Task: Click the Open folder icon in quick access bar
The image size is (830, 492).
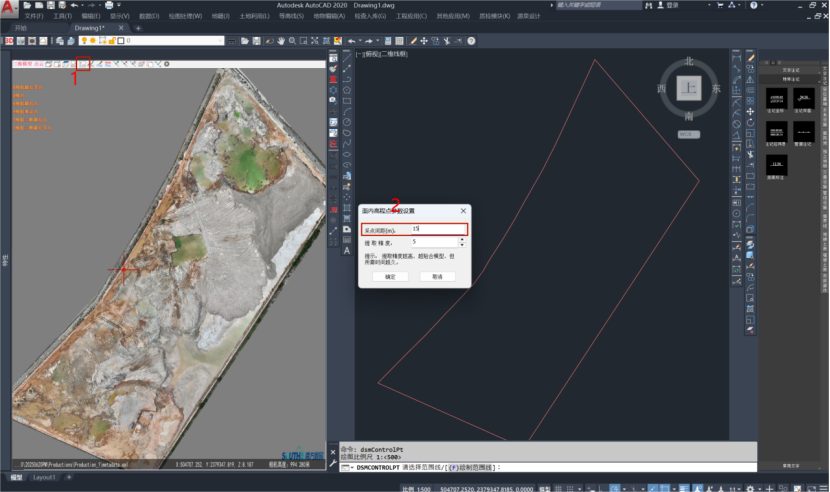Action: click(27, 5)
